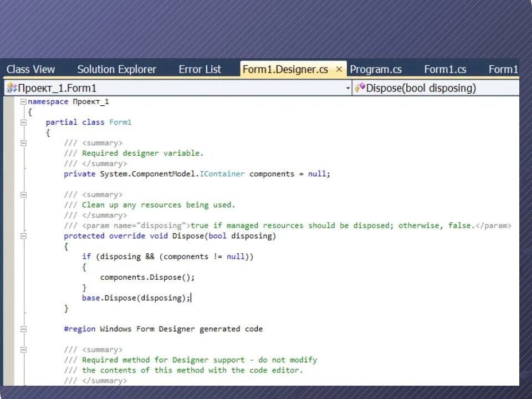The height and width of the screenshot is (399, 532).
Task: Collapse the Dispose method body
Action: click(x=23, y=236)
